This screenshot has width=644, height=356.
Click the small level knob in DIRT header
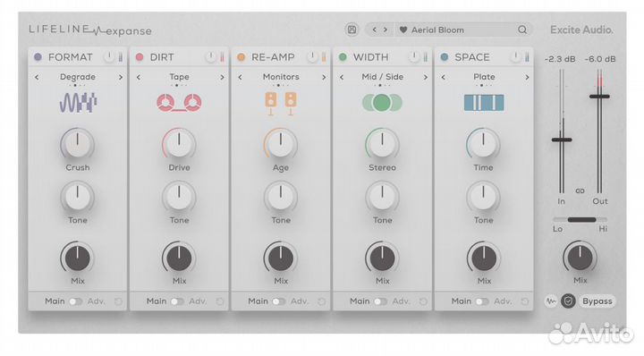pos(211,57)
